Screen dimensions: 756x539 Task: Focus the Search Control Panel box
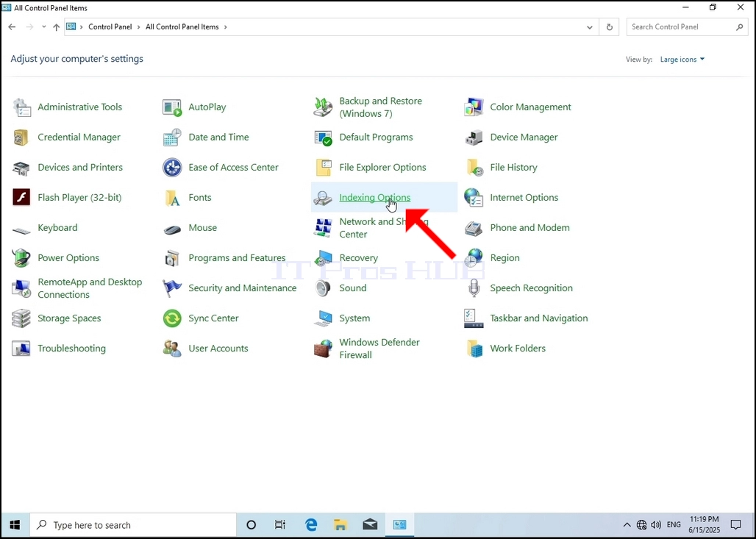[x=687, y=27]
